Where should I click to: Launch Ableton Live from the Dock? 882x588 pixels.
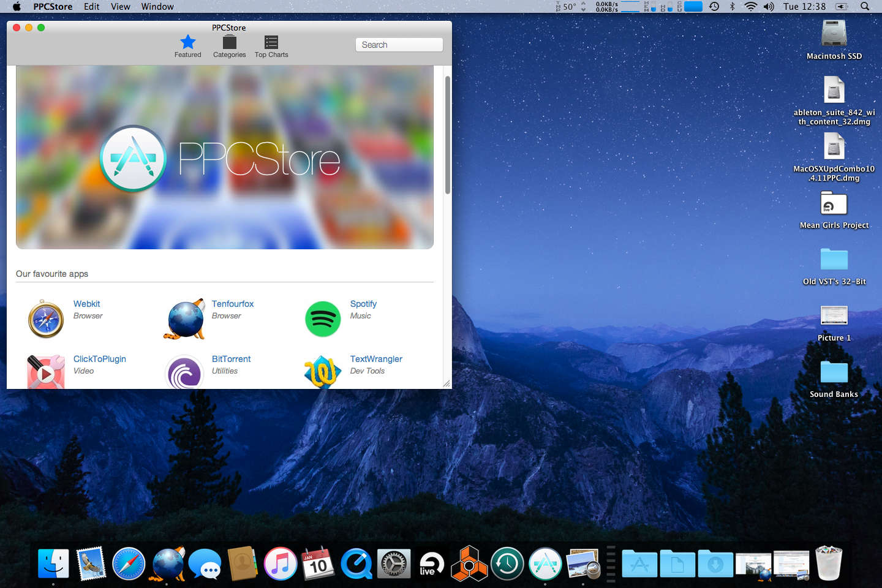pos(432,564)
